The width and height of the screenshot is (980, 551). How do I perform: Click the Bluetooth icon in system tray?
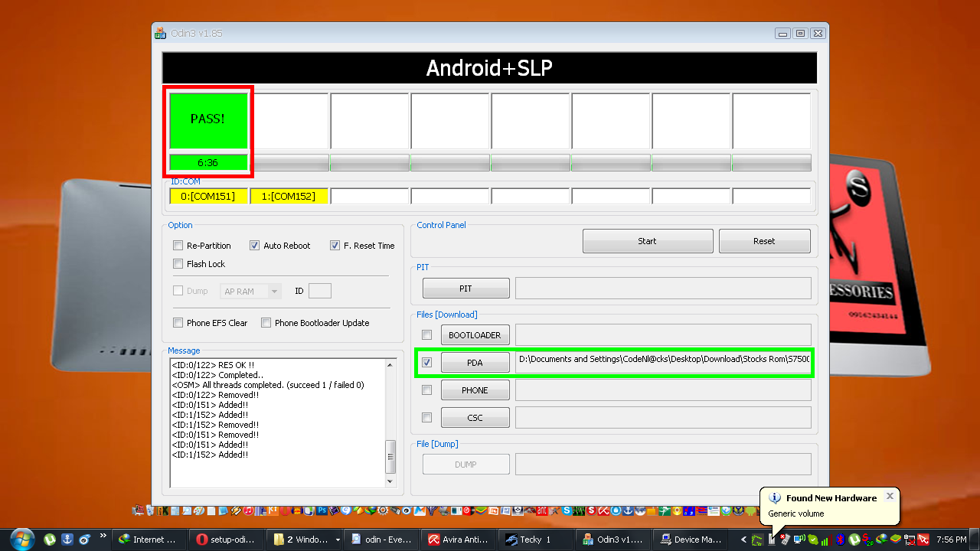(839, 540)
